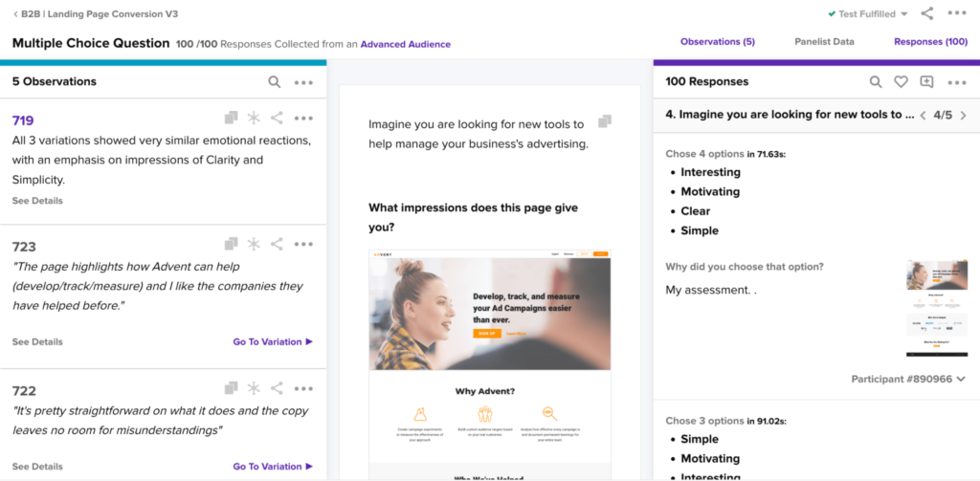Click the copy icon beside question prompt
The width and height of the screenshot is (980, 481).
coord(605,121)
